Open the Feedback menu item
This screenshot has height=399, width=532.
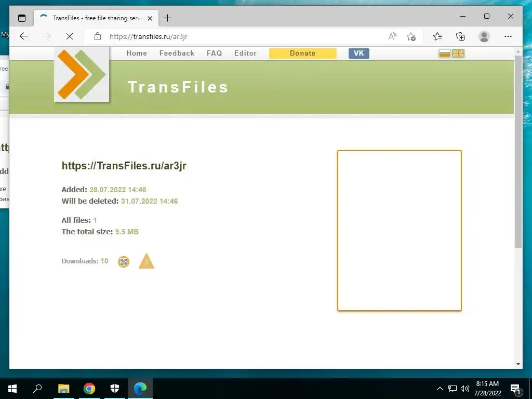coord(177,54)
